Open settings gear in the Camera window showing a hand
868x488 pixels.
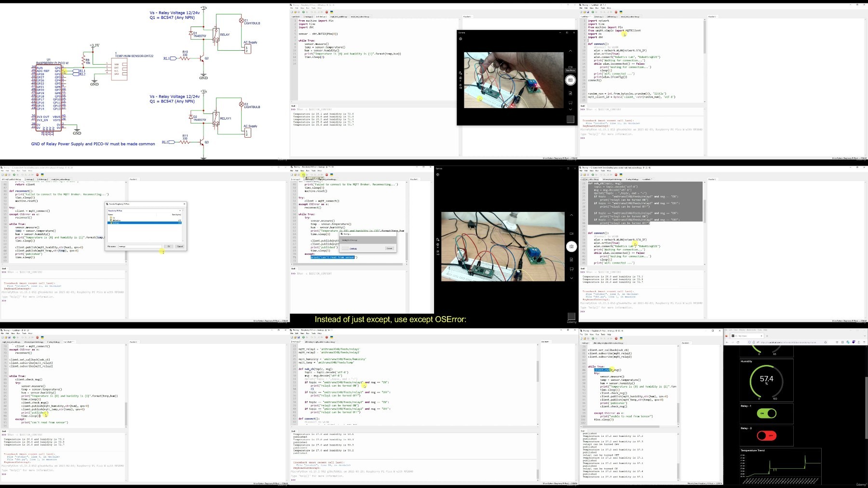[461, 39]
